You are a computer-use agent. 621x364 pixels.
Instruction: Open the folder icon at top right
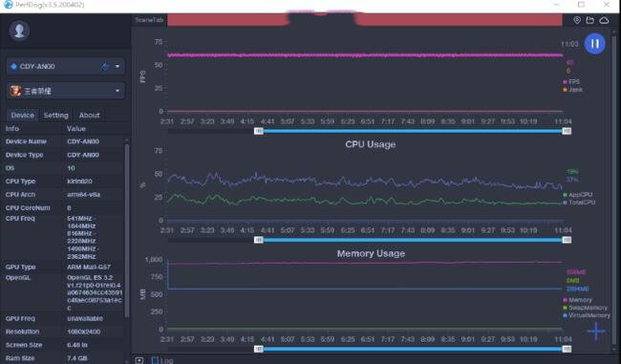pos(590,20)
